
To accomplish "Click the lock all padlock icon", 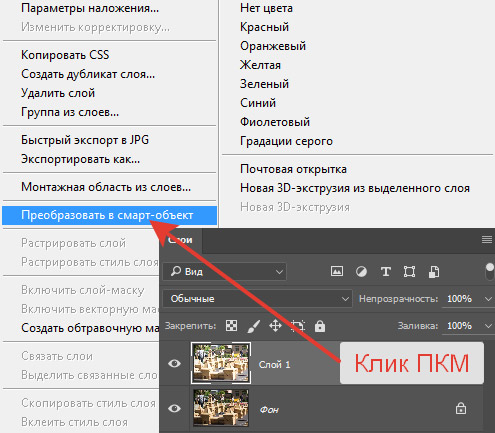I will coord(320,326).
